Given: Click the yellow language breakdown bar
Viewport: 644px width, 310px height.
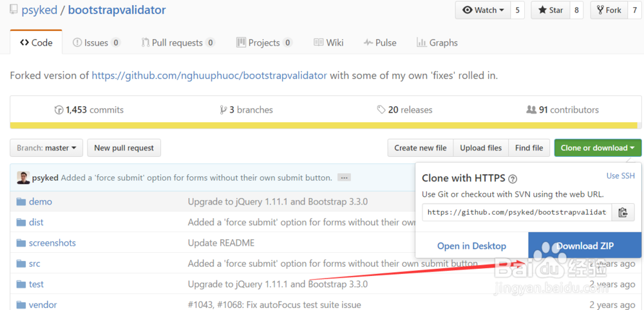Looking at the screenshot, I should [324, 125].
